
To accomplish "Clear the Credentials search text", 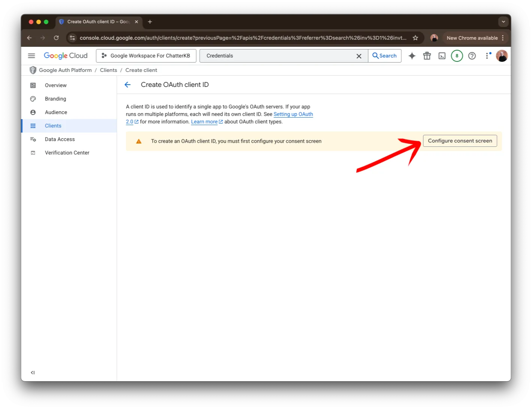I will [x=359, y=56].
